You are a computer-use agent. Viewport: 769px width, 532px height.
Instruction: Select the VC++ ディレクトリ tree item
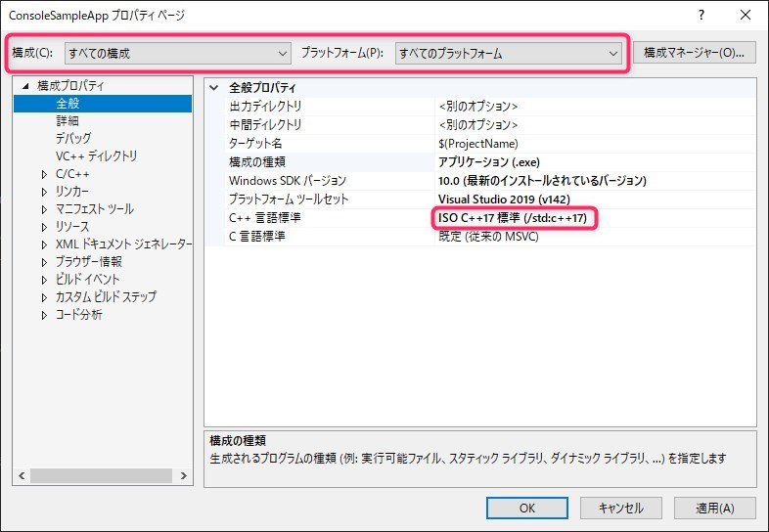click(96, 155)
